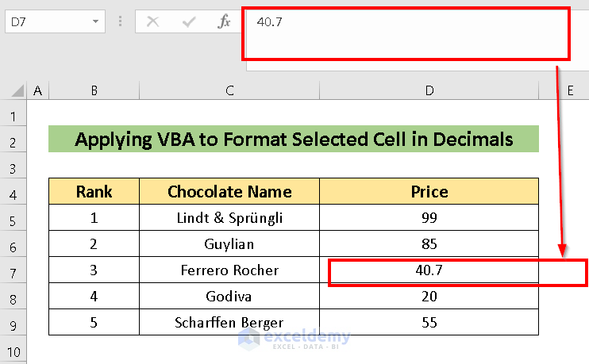Select row 4 header
Screen dimensions: 589x364
click(x=13, y=192)
